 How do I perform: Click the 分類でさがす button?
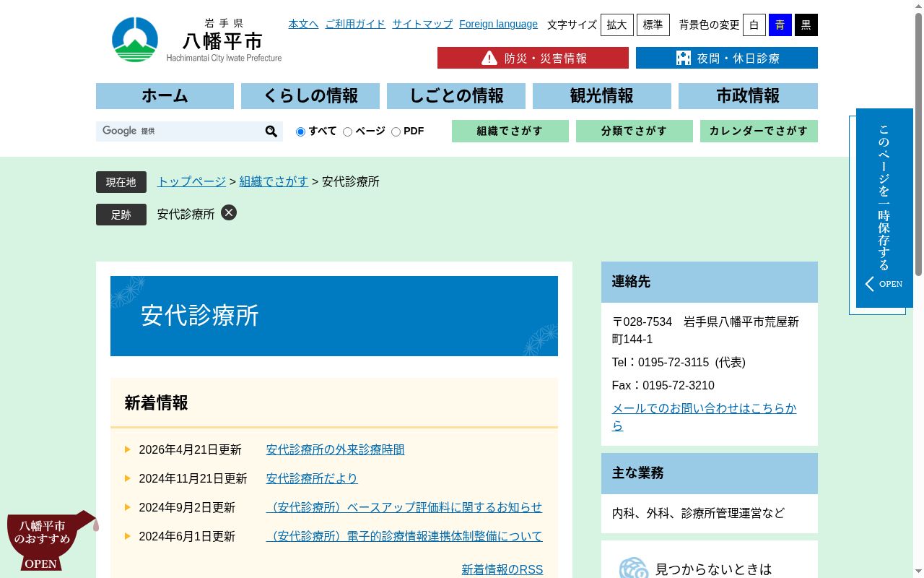tap(635, 131)
